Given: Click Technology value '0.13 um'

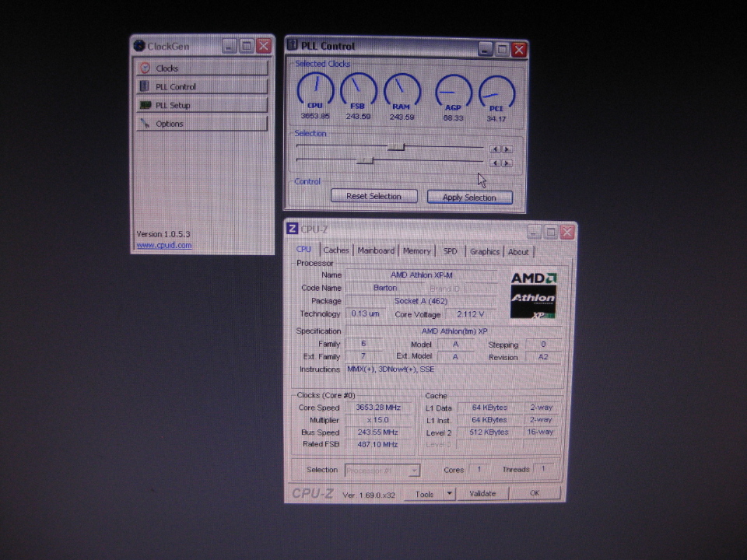Looking at the screenshot, I should pyautogui.click(x=365, y=313).
